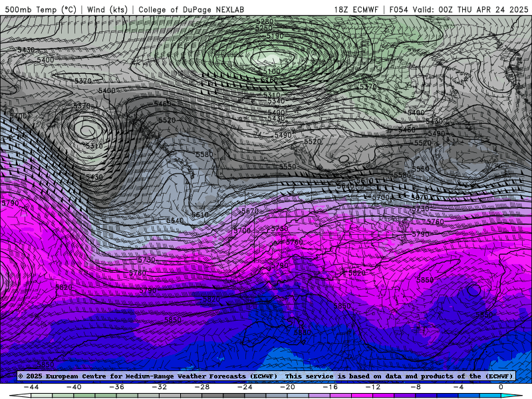Select the -36 colorbar tick label
Viewport: 532px width, 399px height.
[x=116, y=387]
